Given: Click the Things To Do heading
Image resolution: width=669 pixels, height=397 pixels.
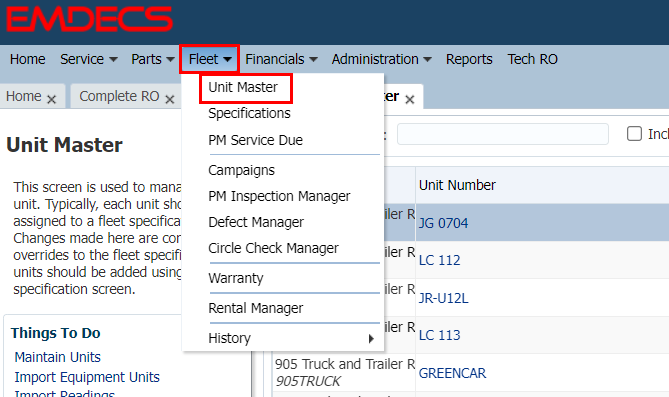Looking at the screenshot, I should tap(55, 333).
